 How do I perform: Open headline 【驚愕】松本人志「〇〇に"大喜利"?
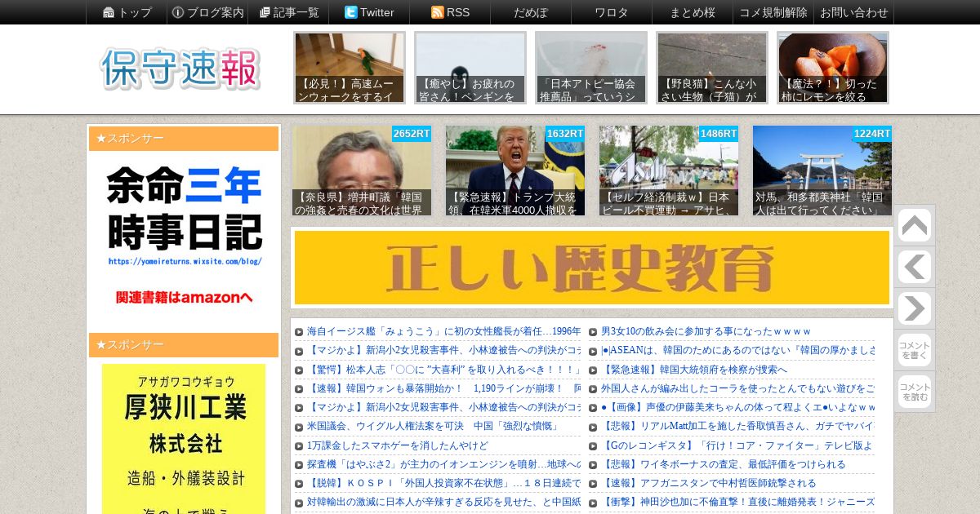point(443,370)
